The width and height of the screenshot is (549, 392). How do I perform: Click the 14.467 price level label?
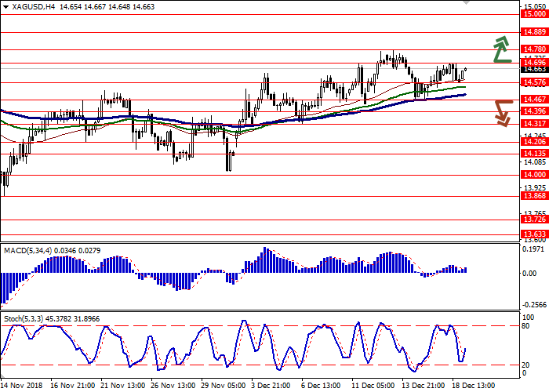(534, 100)
